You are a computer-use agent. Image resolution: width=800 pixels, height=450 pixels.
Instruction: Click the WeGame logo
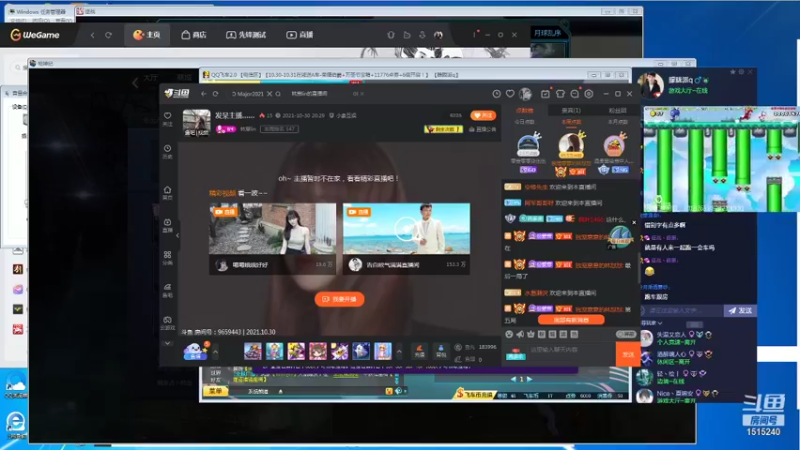tap(35, 35)
